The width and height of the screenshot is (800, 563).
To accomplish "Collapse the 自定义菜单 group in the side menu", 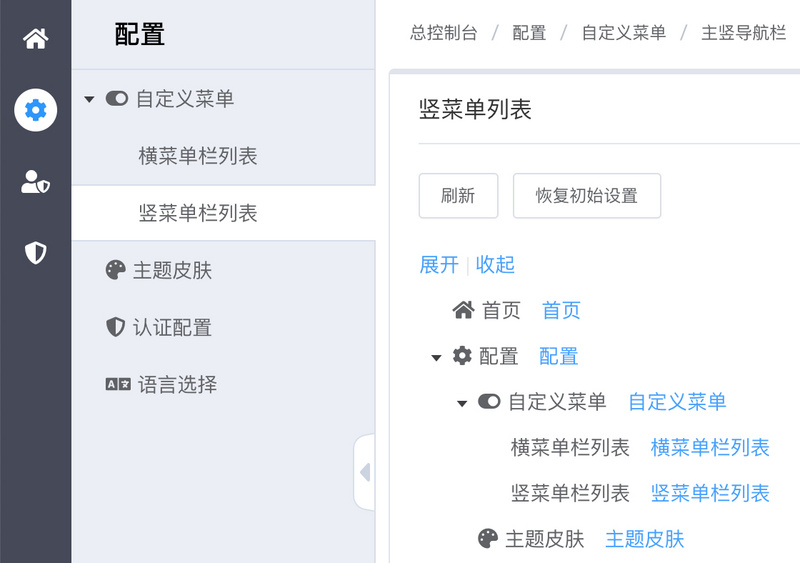I will click(x=90, y=100).
